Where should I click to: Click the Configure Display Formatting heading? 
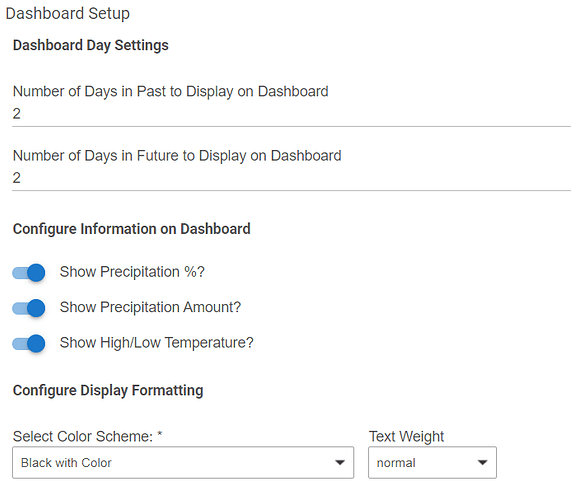[x=108, y=390]
